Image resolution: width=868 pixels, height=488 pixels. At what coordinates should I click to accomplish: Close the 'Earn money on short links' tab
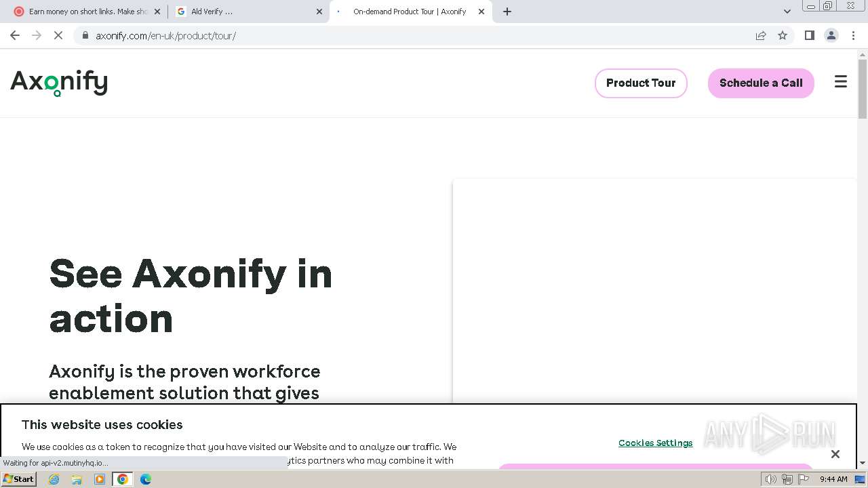coord(157,12)
